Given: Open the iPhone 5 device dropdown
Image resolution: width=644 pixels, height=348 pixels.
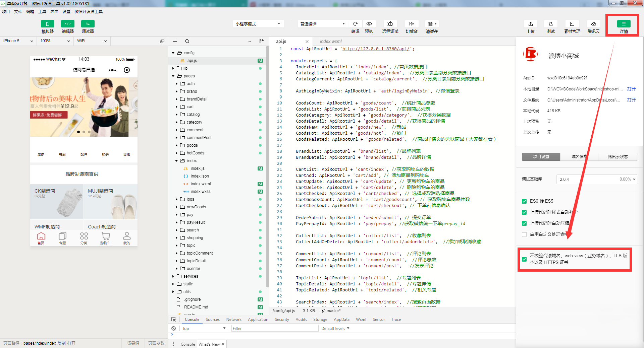Looking at the screenshot, I should pyautogui.click(x=18, y=41).
